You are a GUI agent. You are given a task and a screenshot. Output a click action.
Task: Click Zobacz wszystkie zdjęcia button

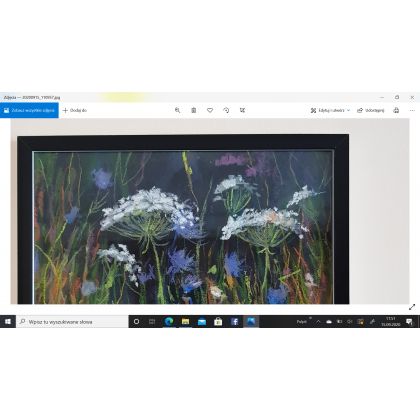[29, 110]
